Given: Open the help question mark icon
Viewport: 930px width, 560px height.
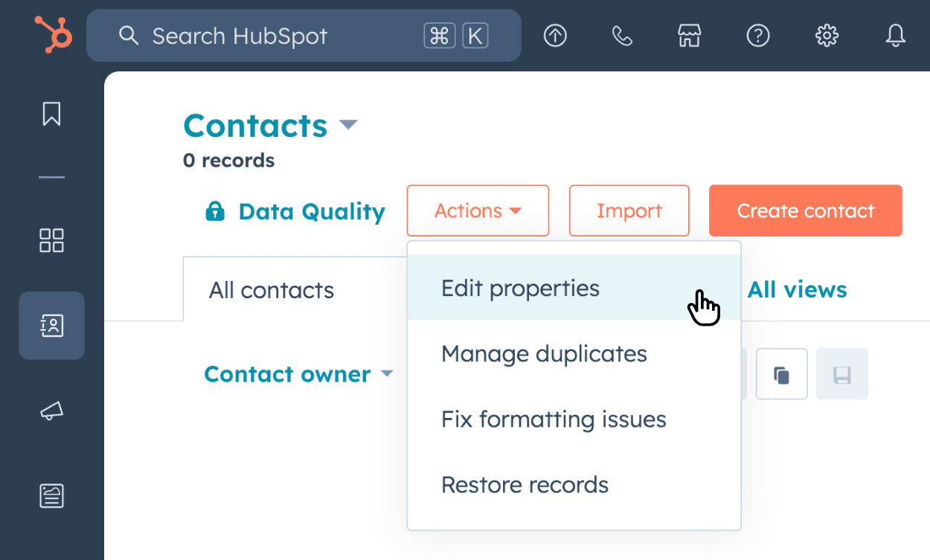Looking at the screenshot, I should tap(758, 36).
